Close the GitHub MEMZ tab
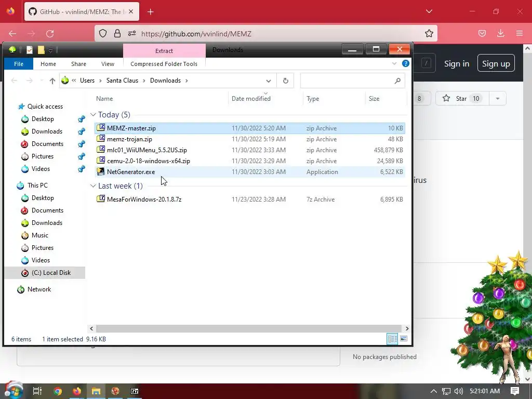Image resolution: width=532 pixels, height=399 pixels. tap(131, 11)
